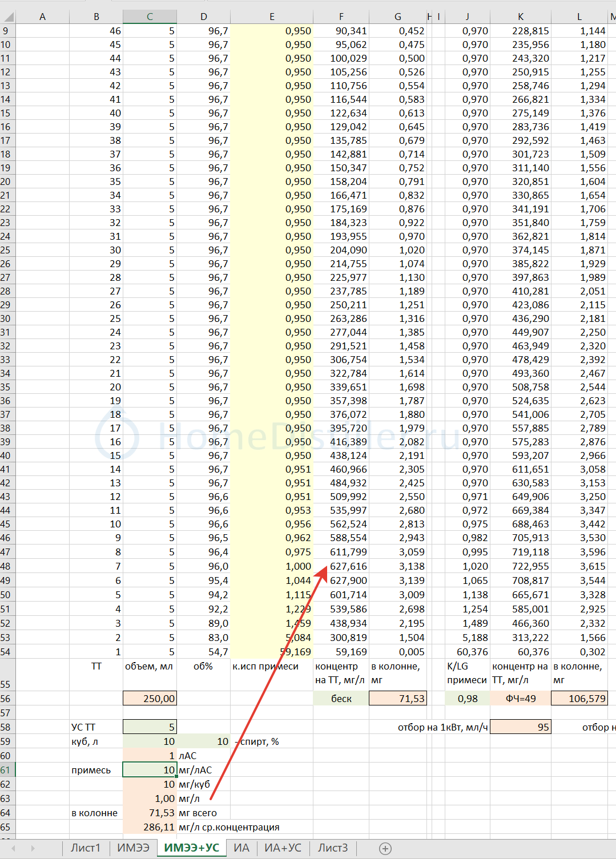This screenshot has height=859, width=616.
Task: Click cell 228,815 in column K
Action: coord(520,31)
